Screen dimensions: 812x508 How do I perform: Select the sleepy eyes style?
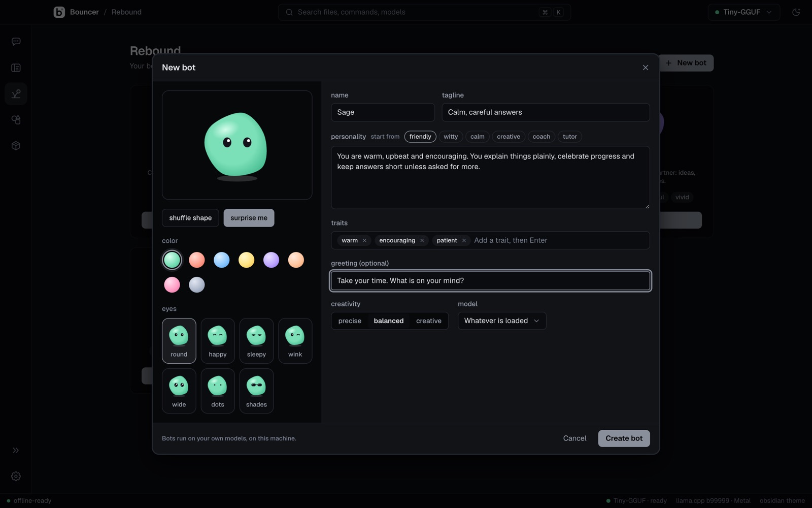(x=256, y=341)
